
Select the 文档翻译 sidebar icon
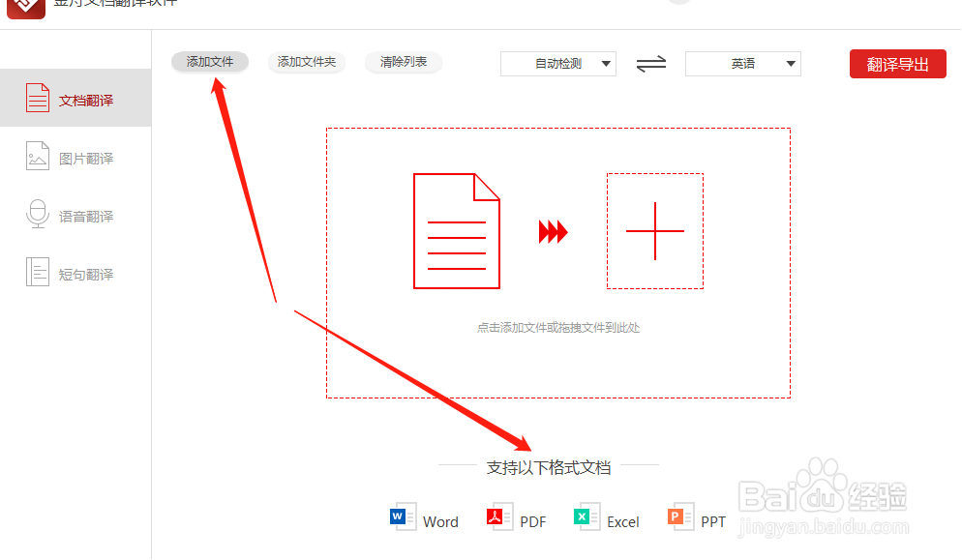37,97
